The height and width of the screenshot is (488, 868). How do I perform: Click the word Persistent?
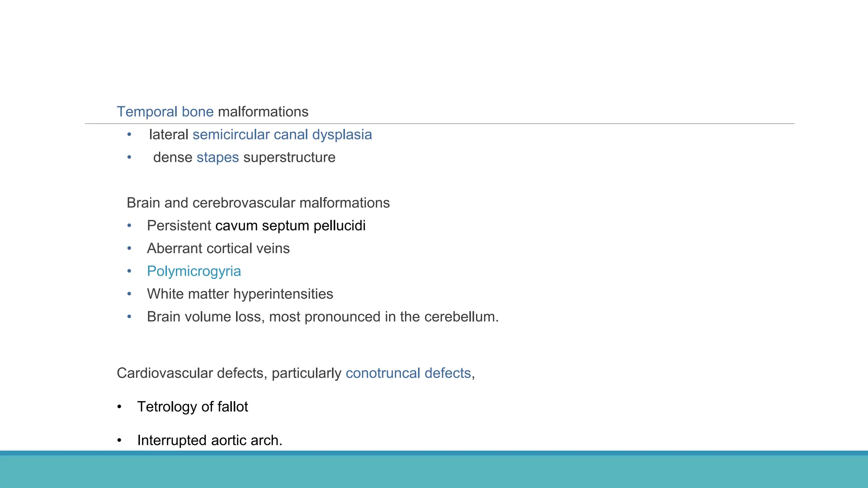coord(179,226)
